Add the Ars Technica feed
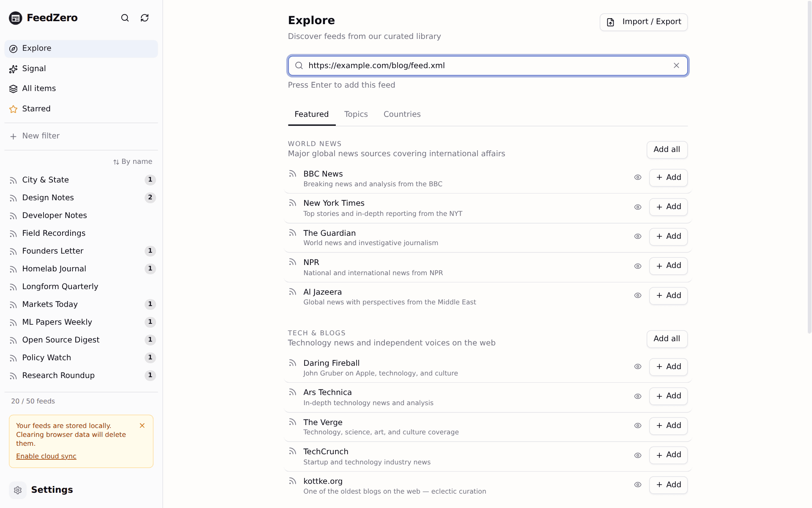 point(668,396)
